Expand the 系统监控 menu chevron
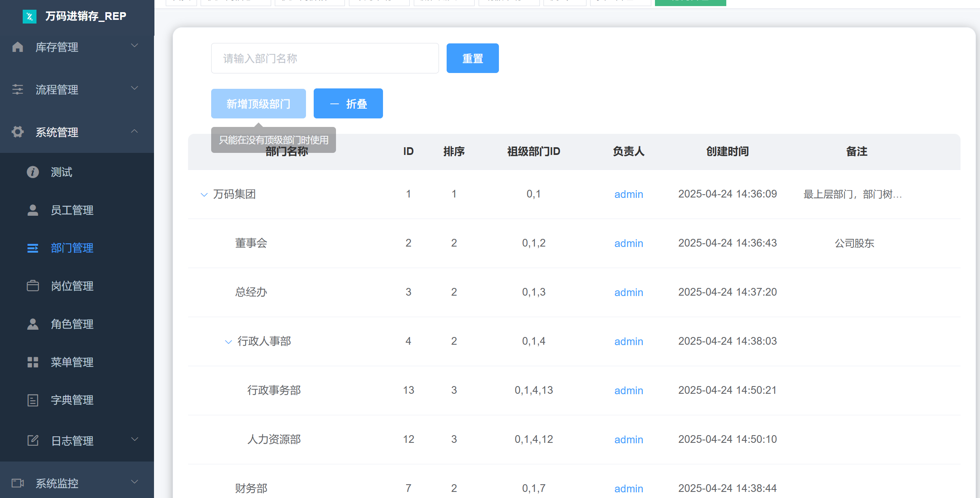Screen dimensions: 980x498 coord(135,481)
